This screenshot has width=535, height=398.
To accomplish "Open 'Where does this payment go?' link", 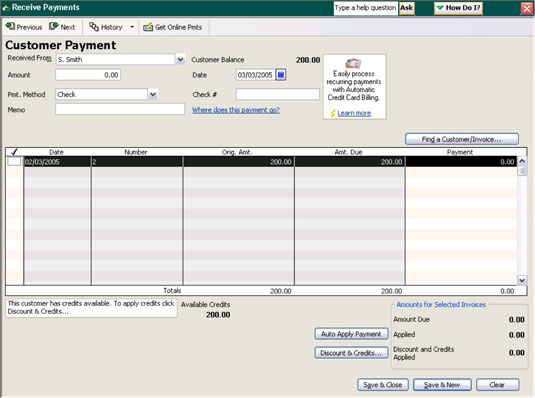I will (x=236, y=110).
